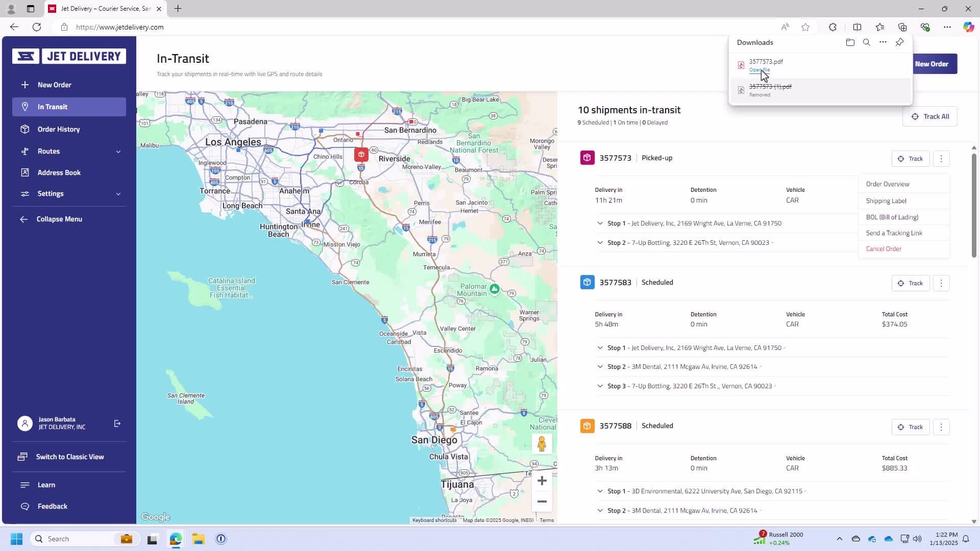Click map zoom in plus button
980x551 pixels.
coord(542,481)
